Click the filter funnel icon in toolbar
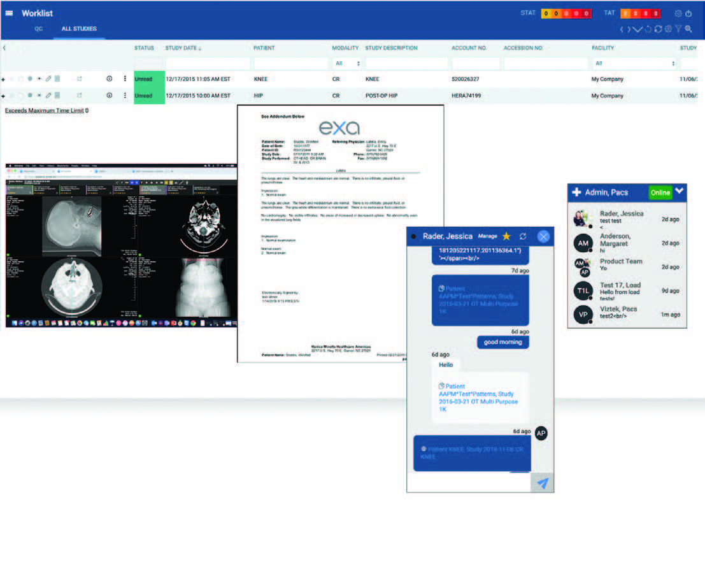Viewport: 705px width, 588px height. (678, 29)
